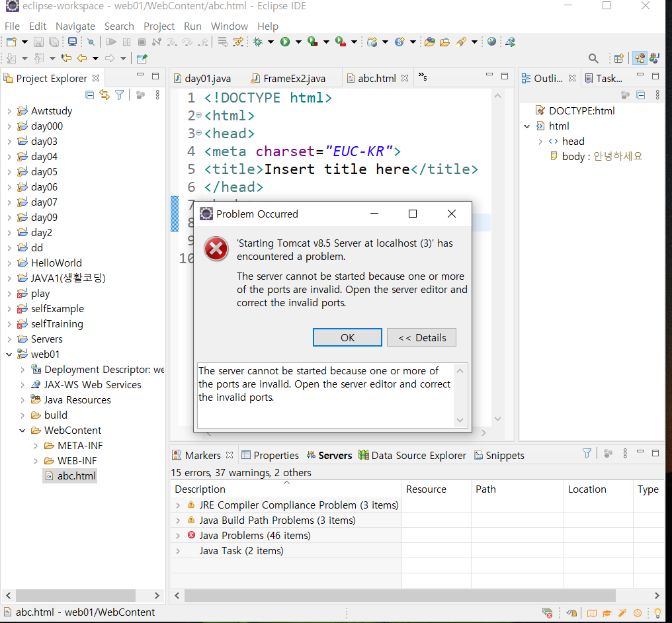Click the back navigation arrow in toolbar

[x=82, y=58]
